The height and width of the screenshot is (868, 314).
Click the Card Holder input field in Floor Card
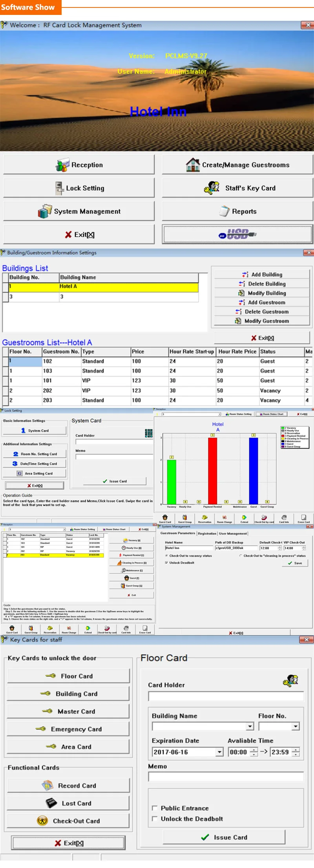[226, 696]
